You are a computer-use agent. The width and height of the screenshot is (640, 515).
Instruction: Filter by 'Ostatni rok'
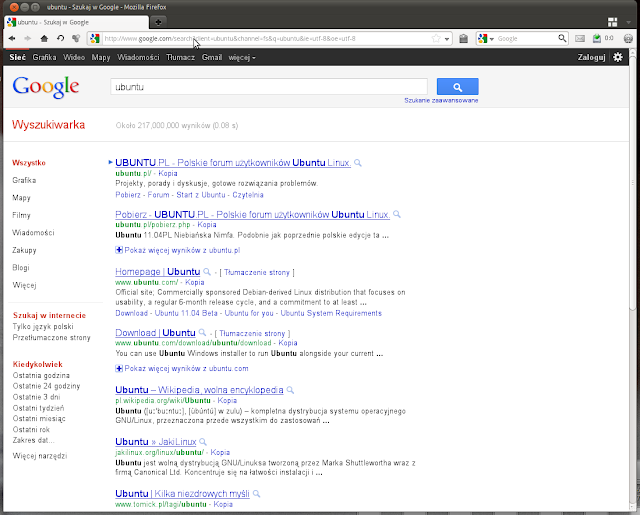31,429
